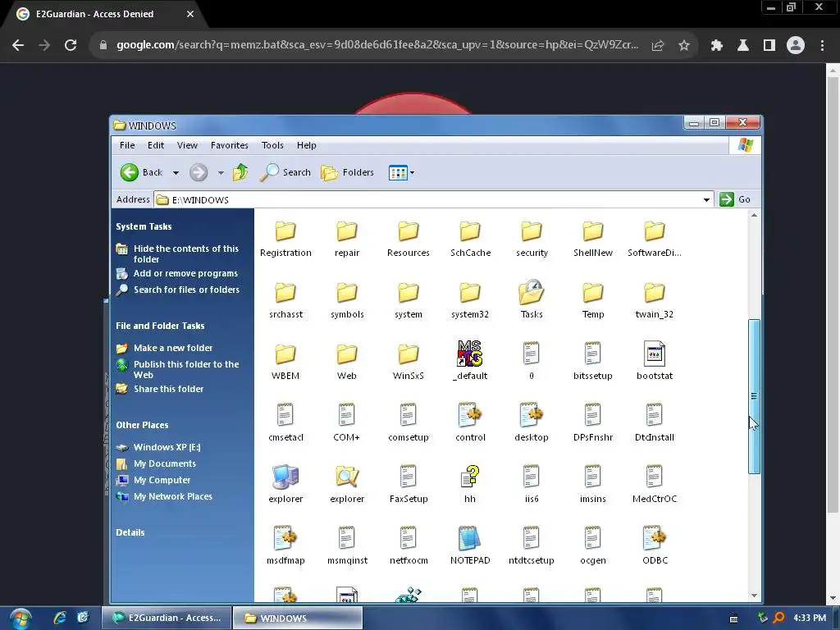Open the Chrome profile avatar
840x630 pixels.
(x=796, y=46)
